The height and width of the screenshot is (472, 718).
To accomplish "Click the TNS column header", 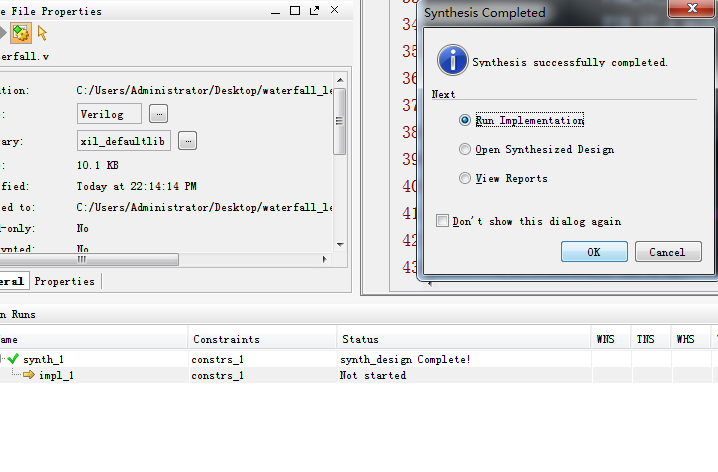I will pos(651,339).
